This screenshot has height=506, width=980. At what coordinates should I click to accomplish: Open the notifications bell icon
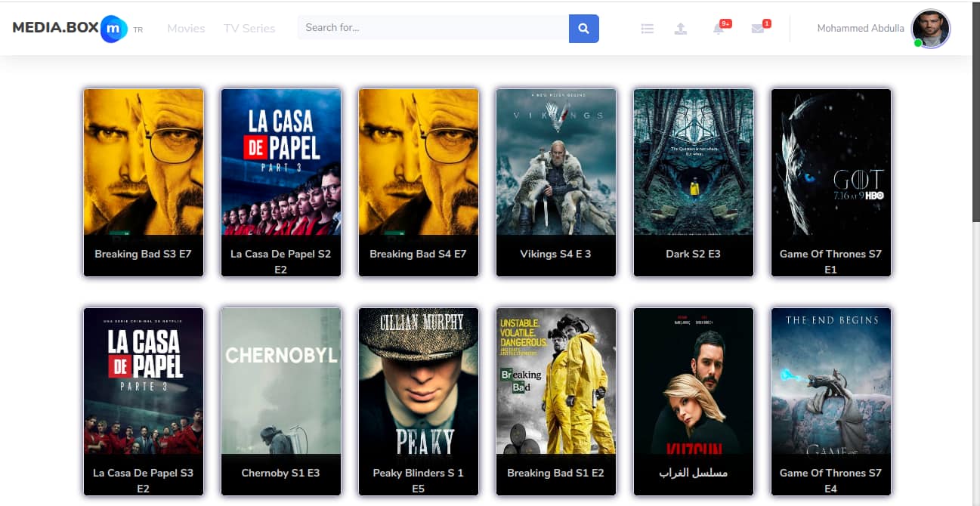click(x=719, y=29)
